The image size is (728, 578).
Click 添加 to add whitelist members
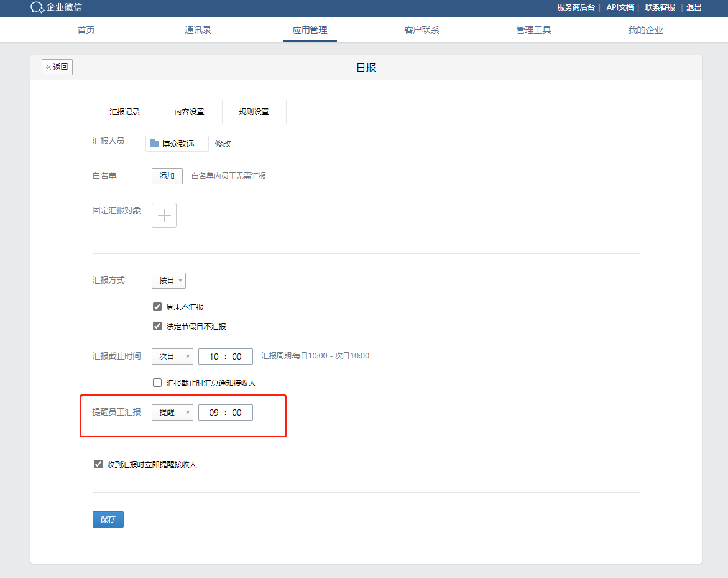(167, 175)
